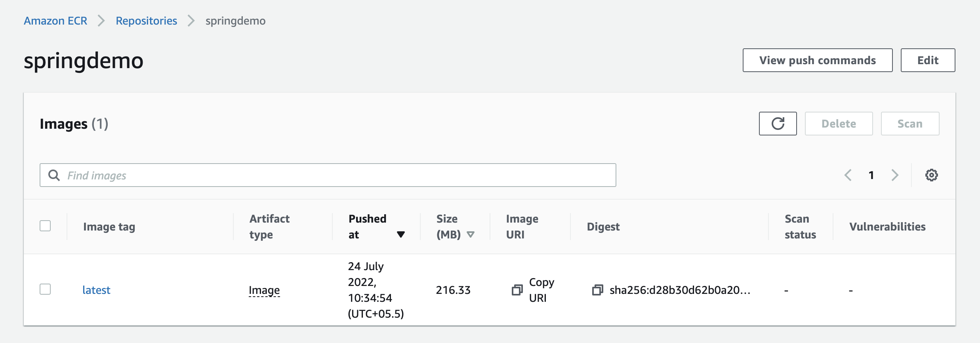
Task: Select page number 1
Action: (871, 175)
